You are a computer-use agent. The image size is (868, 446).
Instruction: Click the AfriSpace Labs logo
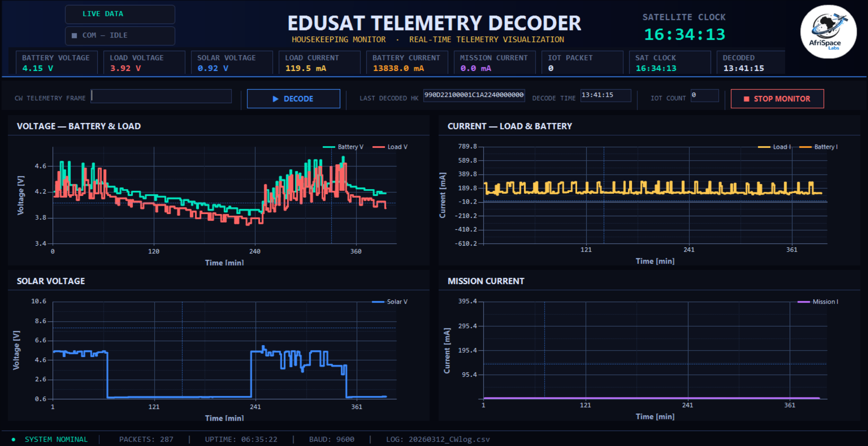[828, 32]
